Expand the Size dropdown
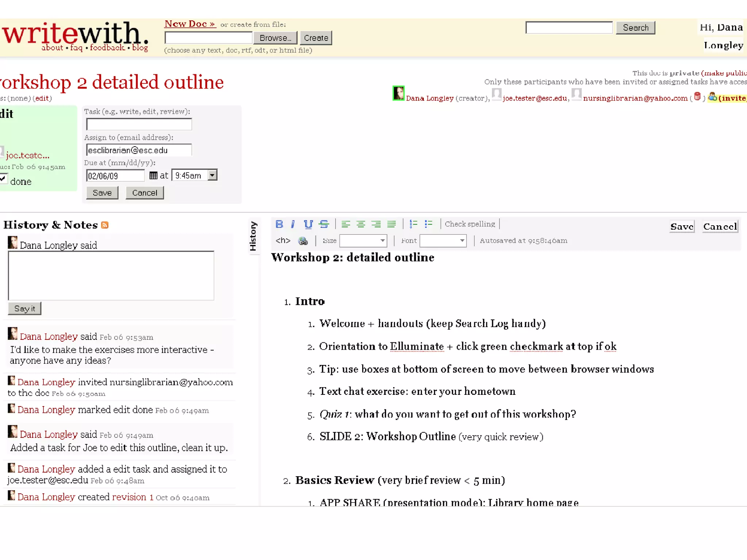 coord(382,241)
